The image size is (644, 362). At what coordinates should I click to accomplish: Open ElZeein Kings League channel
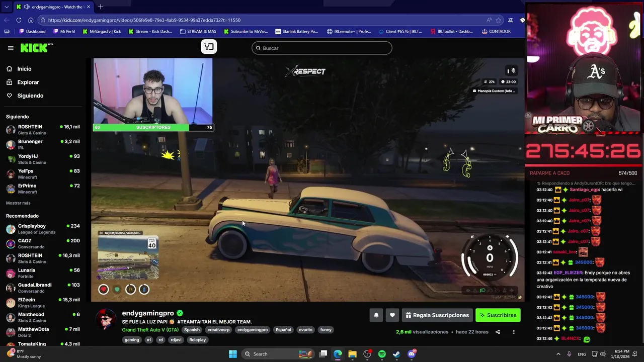click(x=43, y=302)
